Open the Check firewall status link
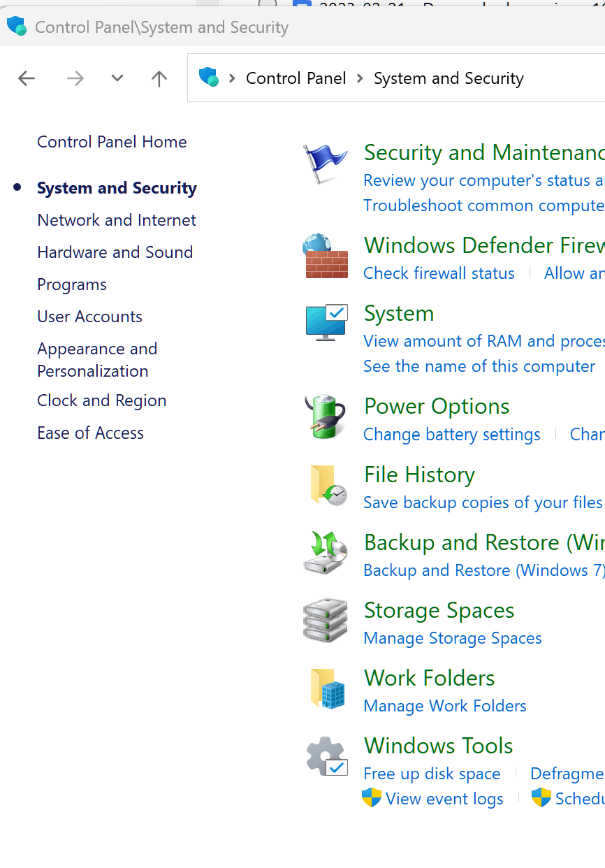This screenshot has width=605, height=868. [x=439, y=273]
